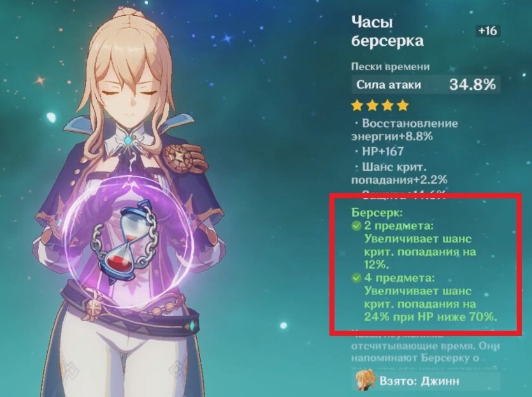Click the first yellow rarity star
The width and height of the screenshot is (532, 397).
(357, 106)
